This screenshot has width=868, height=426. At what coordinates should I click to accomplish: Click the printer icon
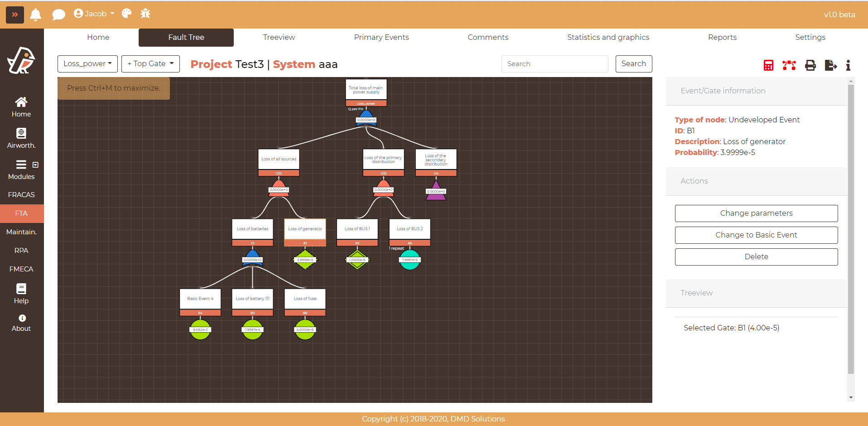point(810,65)
